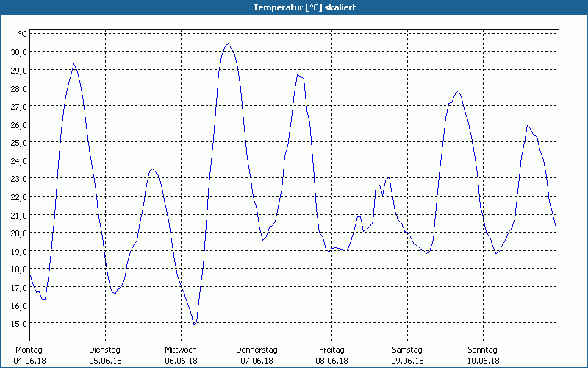588x368 pixels.
Task: Click the 'Sonntag' day label
Action: click(483, 350)
